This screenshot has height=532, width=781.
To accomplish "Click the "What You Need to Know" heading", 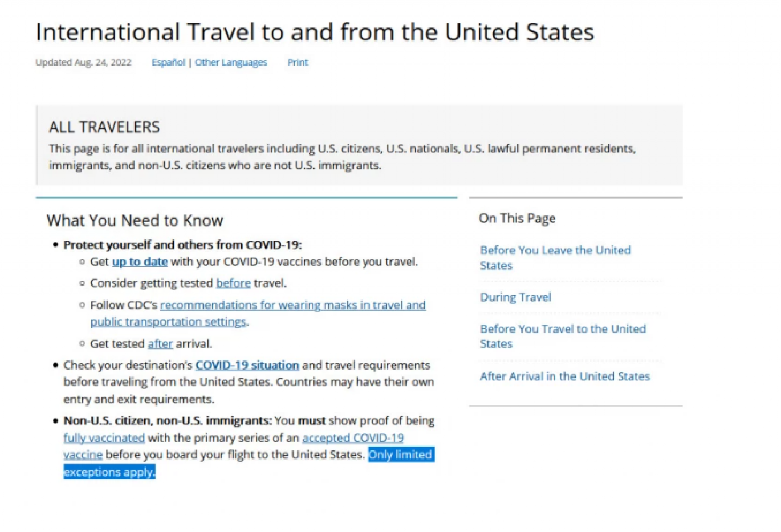I will (135, 220).
